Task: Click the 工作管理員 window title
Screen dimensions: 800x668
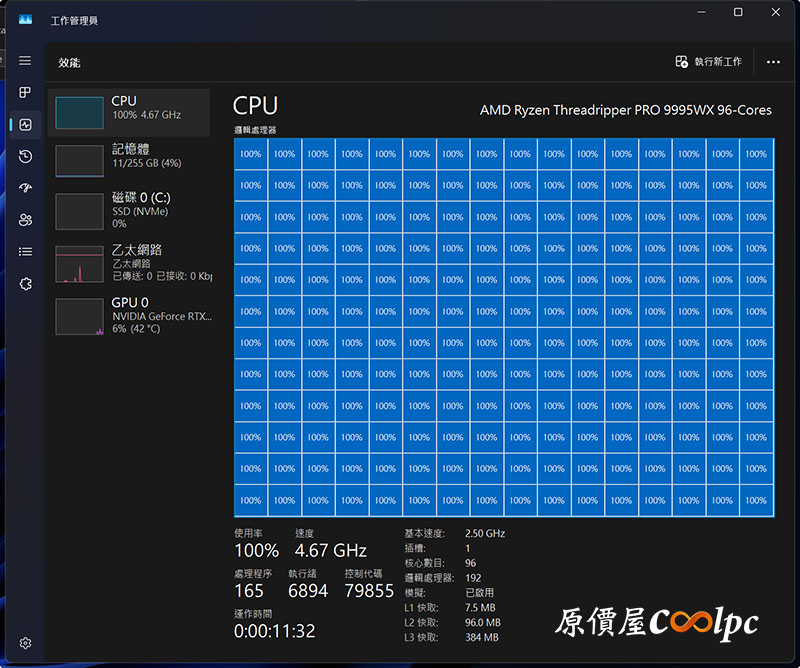Action: [x=74, y=20]
